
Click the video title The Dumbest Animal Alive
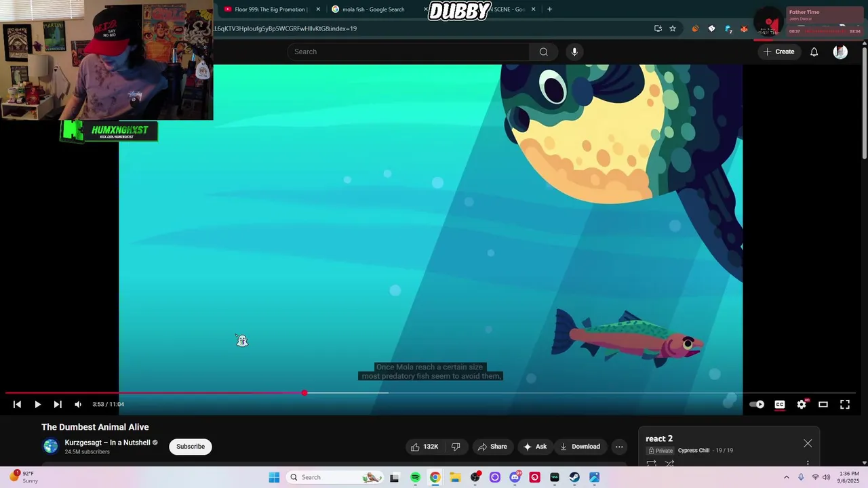point(95,427)
